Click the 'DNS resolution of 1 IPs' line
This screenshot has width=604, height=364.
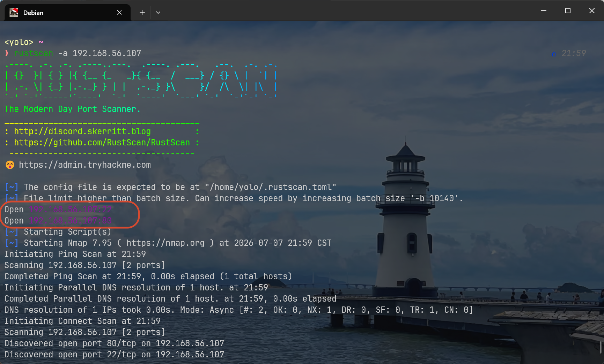tap(239, 310)
